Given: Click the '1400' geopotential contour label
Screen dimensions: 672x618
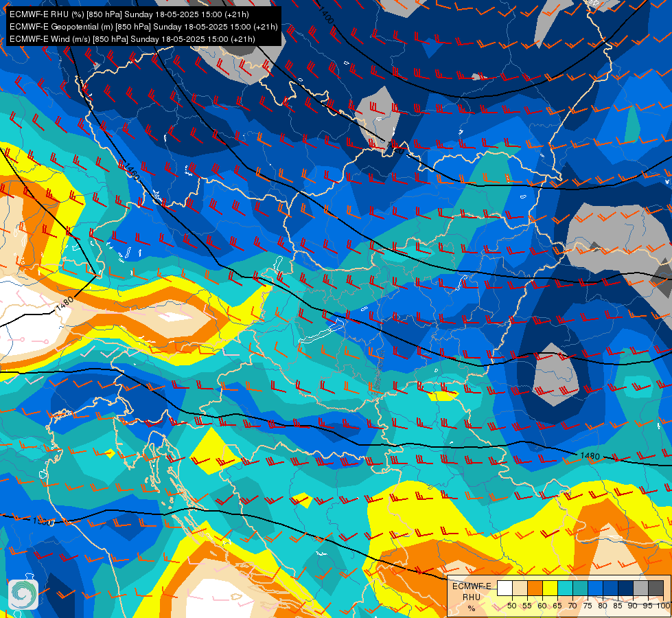Looking at the screenshot, I should pos(327,16).
